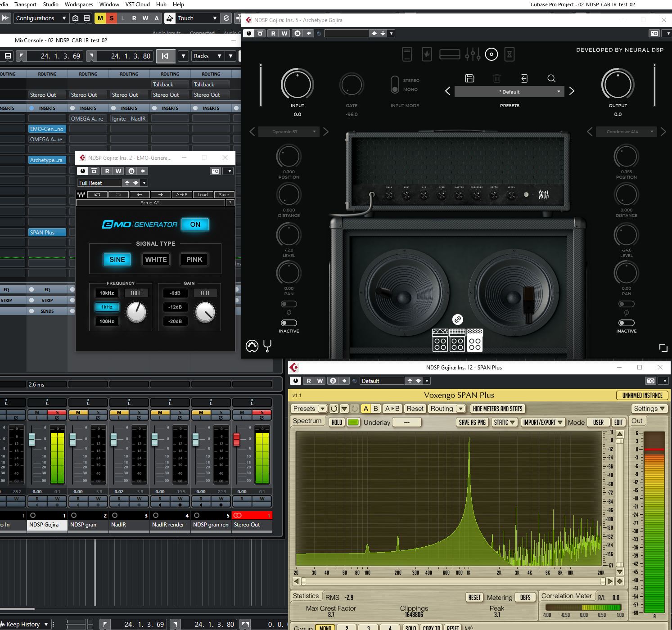Open the Gojira graphic EQ sliders section
This screenshot has height=630, width=672.
coord(473,54)
